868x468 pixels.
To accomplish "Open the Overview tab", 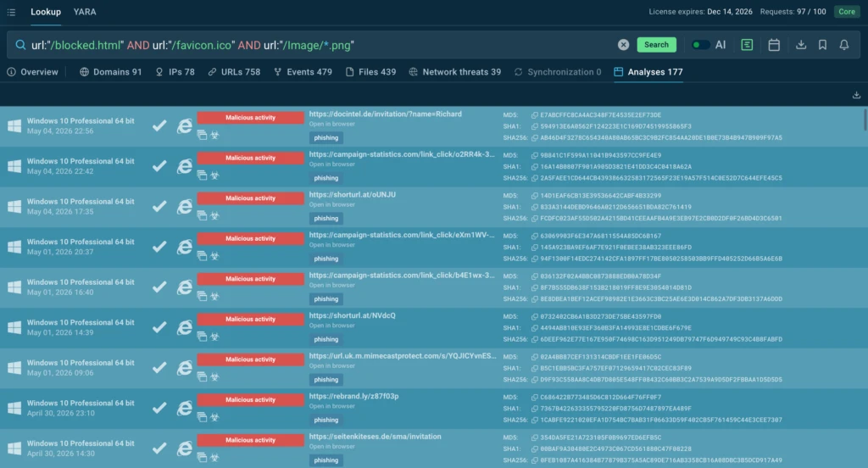I will (x=33, y=72).
